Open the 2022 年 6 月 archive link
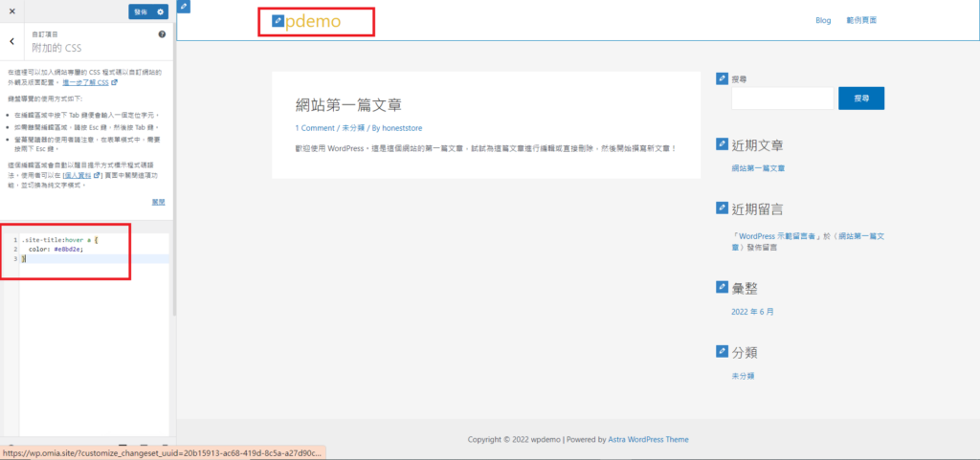This screenshot has height=460, width=980. [x=752, y=312]
